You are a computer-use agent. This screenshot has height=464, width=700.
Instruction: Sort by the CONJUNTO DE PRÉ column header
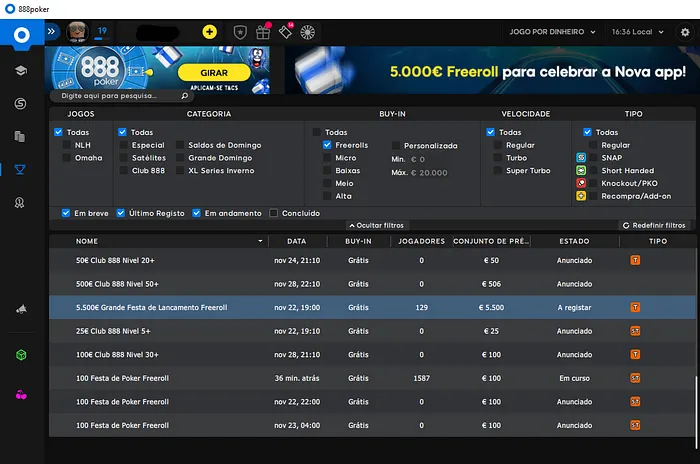click(491, 241)
